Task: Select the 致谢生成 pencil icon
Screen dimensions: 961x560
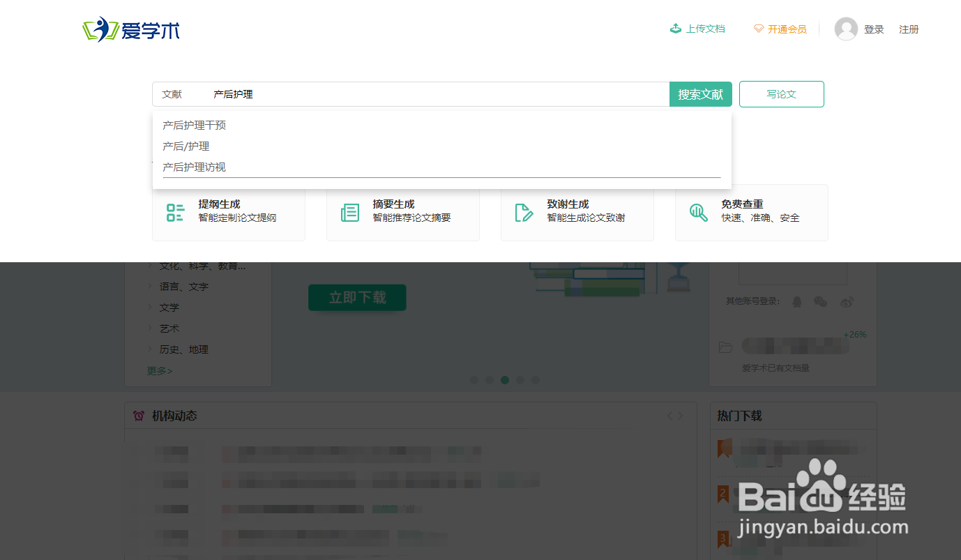Action: (x=524, y=212)
